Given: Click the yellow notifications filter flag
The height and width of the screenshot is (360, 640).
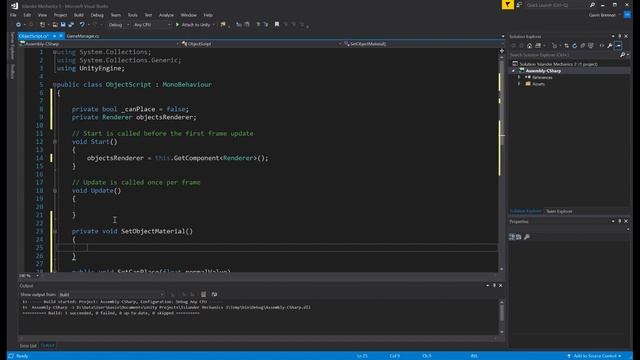Looking at the screenshot, I should tap(508, 4).
